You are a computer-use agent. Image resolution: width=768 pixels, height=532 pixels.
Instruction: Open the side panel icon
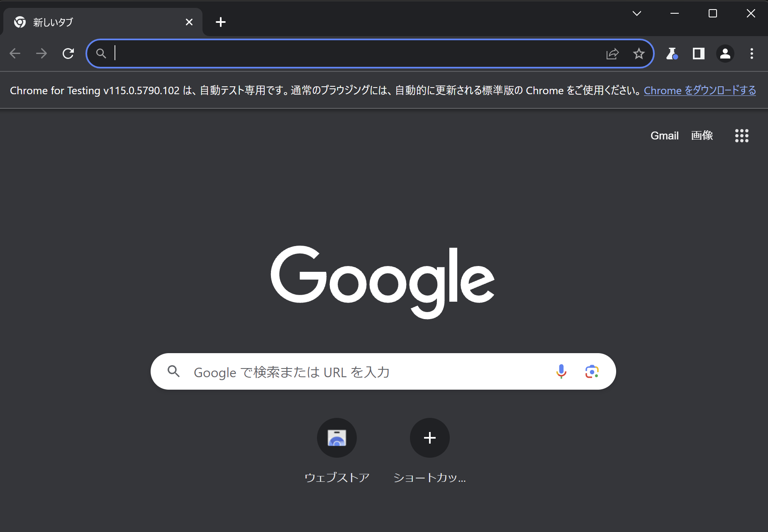tap(698, 54)
